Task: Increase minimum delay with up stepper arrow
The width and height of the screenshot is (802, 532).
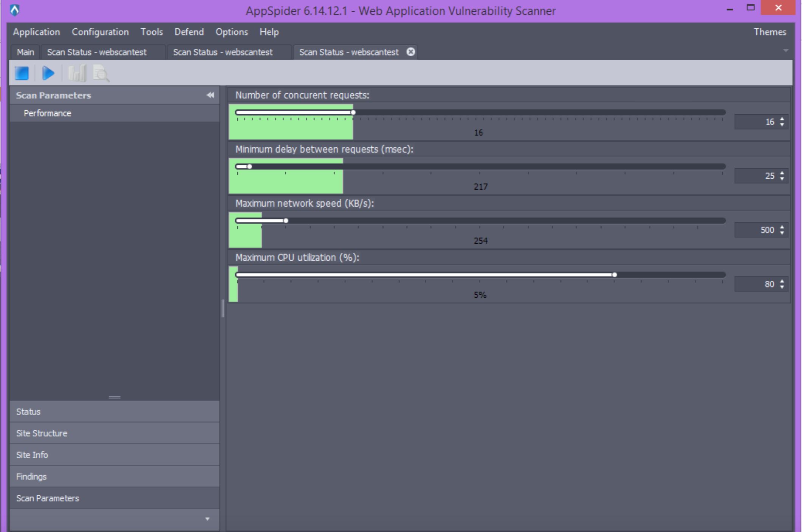Action: tap(782, 173)
